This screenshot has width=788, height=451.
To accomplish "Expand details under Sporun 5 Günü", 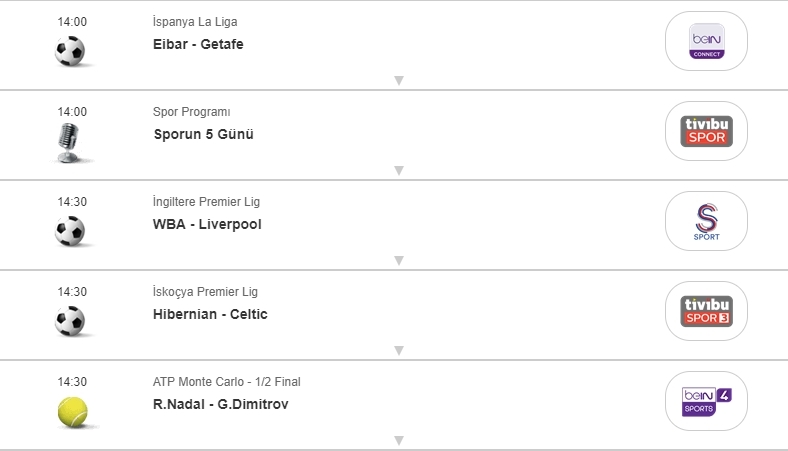I will coord(398,170).
